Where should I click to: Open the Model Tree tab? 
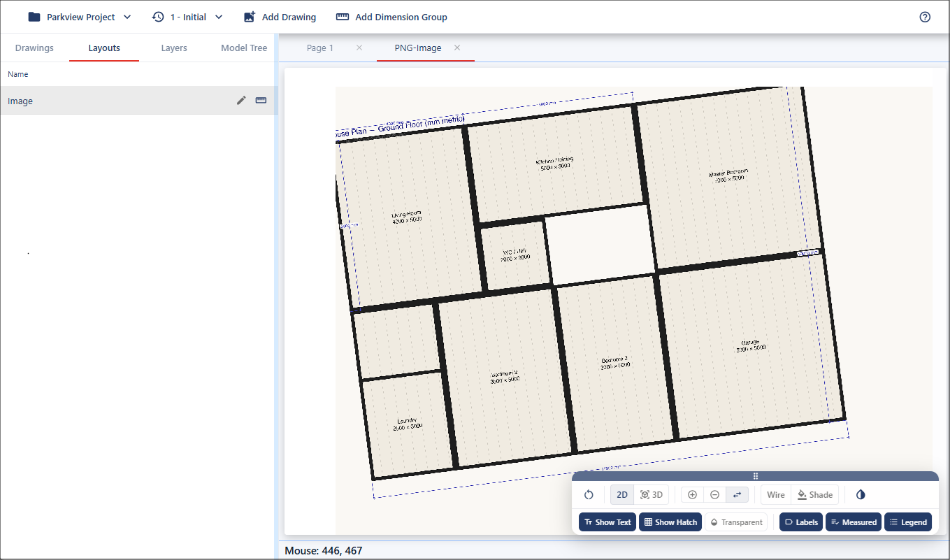pyautogui.click(x=244, y=48)
